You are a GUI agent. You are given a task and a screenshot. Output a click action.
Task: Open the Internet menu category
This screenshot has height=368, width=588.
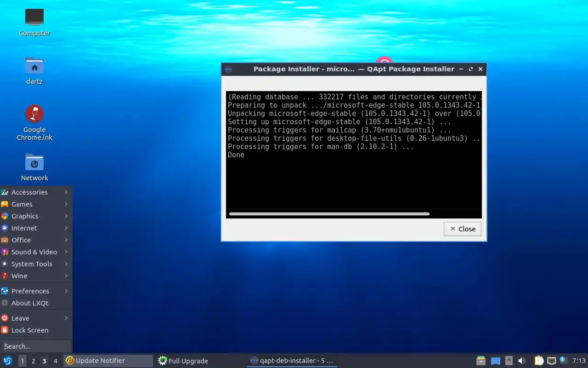point(36,228)
